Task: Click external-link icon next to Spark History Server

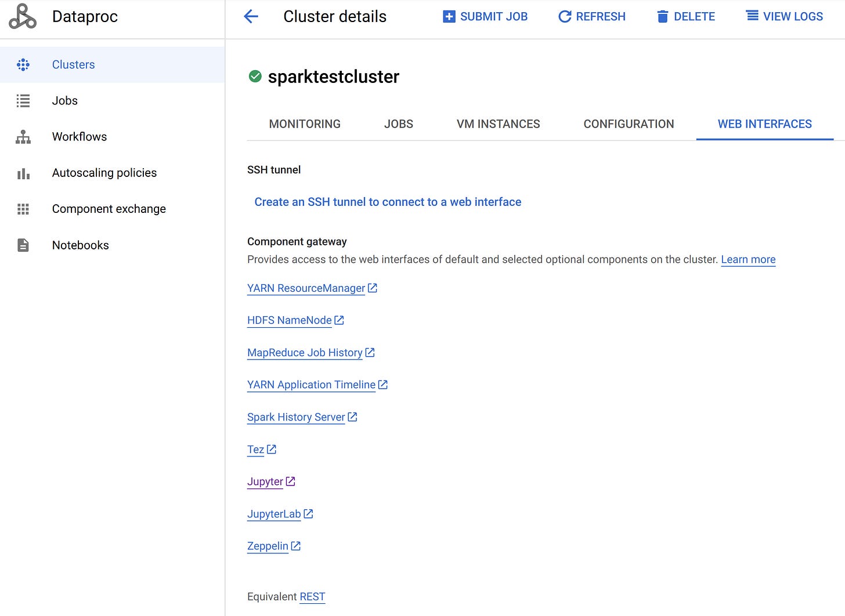Action: [x=352, y=416]
